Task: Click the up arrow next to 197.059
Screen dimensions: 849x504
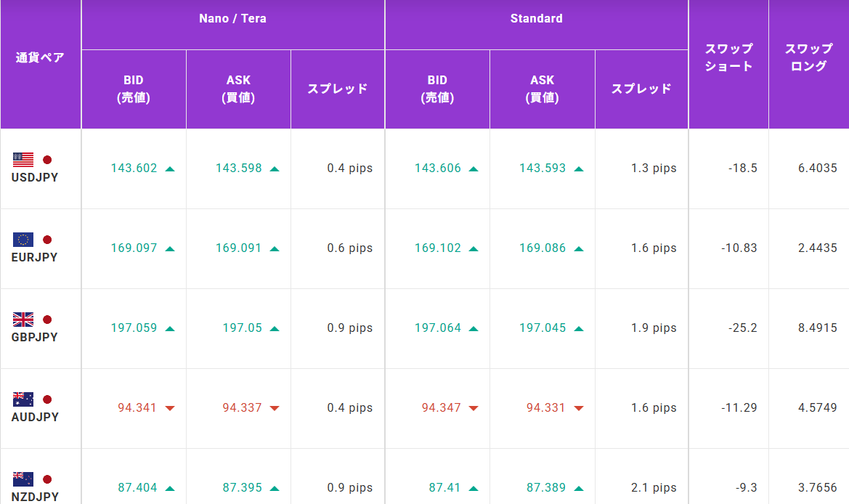Action: click(170, 328)
